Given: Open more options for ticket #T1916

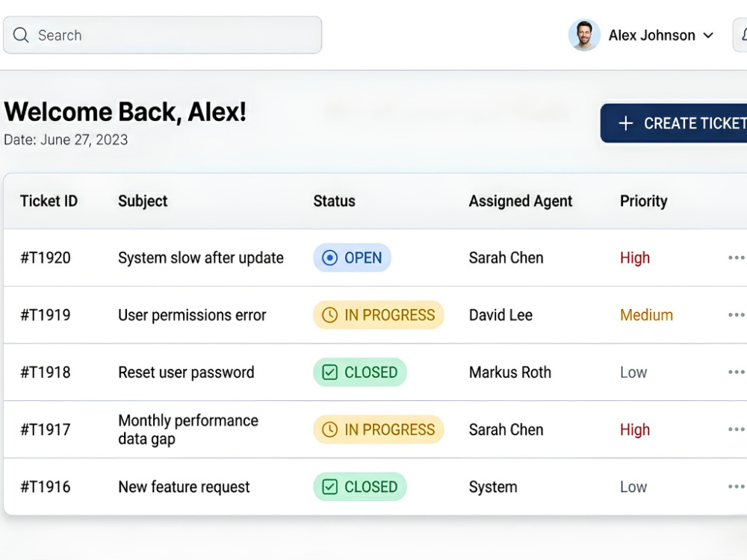Looking at the screenshot, I should coord(737,486).
